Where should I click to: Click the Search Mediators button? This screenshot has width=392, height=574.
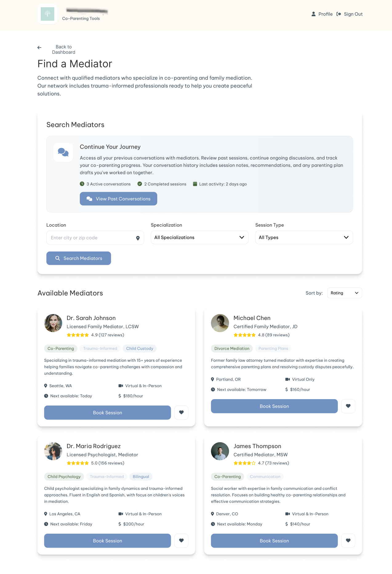79,258
